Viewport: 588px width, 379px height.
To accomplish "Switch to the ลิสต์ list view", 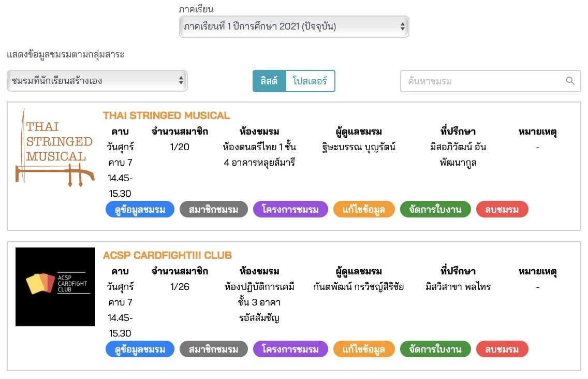I will 269,81.
